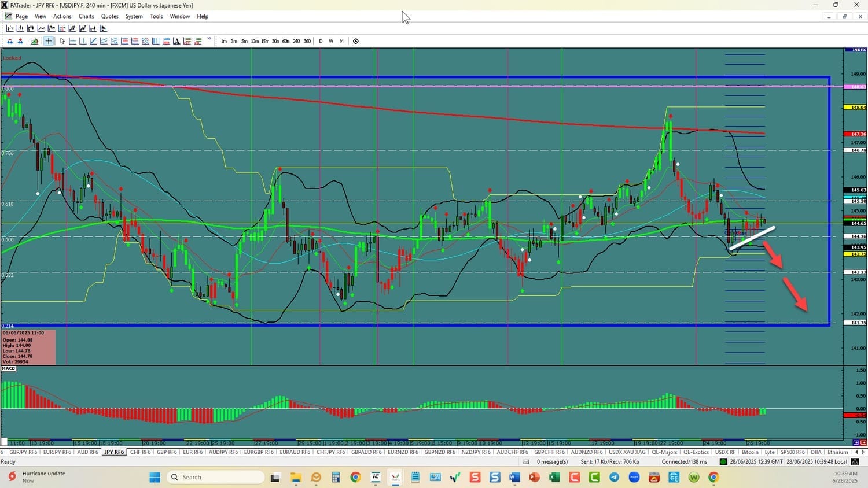The height and width of the screenshot is (488, 868).
Task: Click the green connection status icon
Action: coord(723,461)
